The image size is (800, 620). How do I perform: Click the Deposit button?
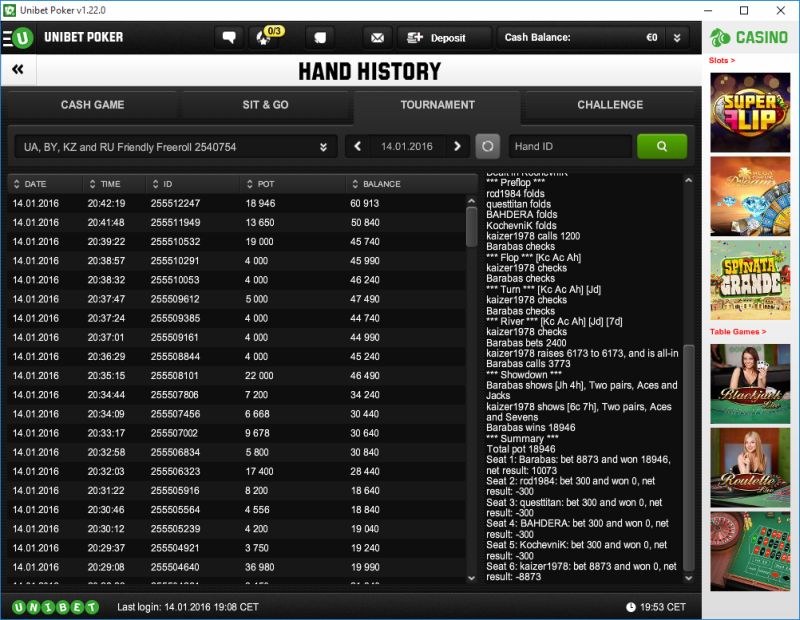[x=443, y=38]
